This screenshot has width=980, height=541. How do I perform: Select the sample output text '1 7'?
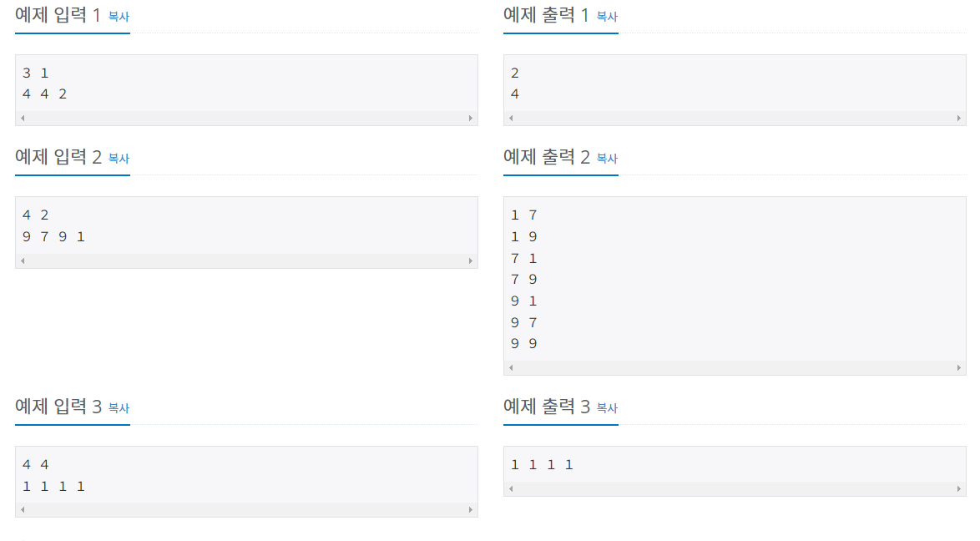(521, 215)
